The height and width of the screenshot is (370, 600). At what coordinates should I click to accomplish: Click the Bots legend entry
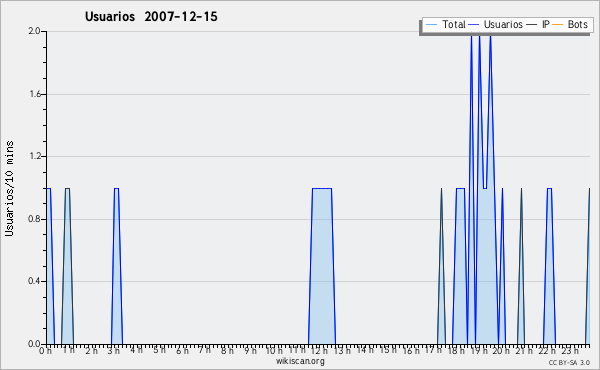click(x=570, y=24)
